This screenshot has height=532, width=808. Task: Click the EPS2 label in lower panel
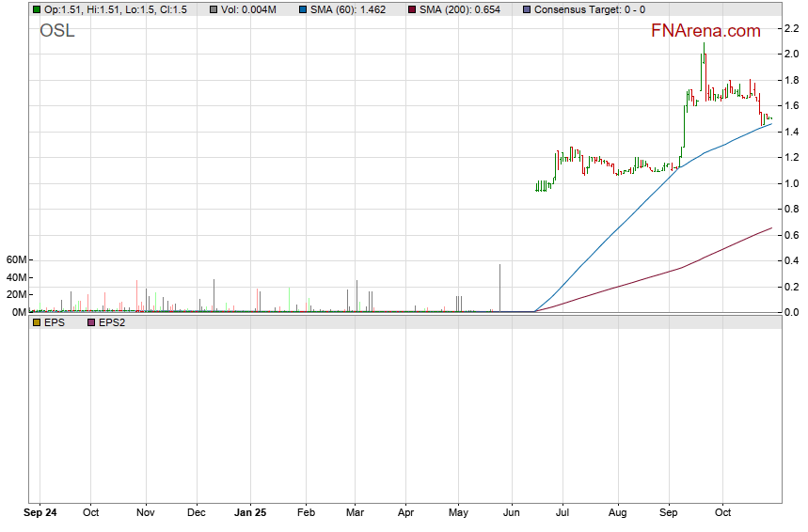point(112,321)
